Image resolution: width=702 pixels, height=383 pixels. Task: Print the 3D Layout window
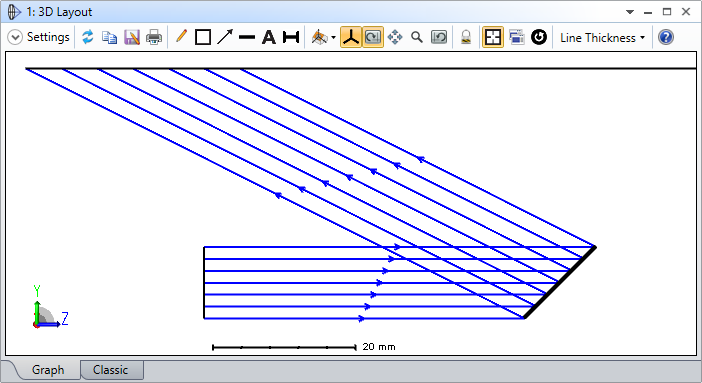(154, 37)
